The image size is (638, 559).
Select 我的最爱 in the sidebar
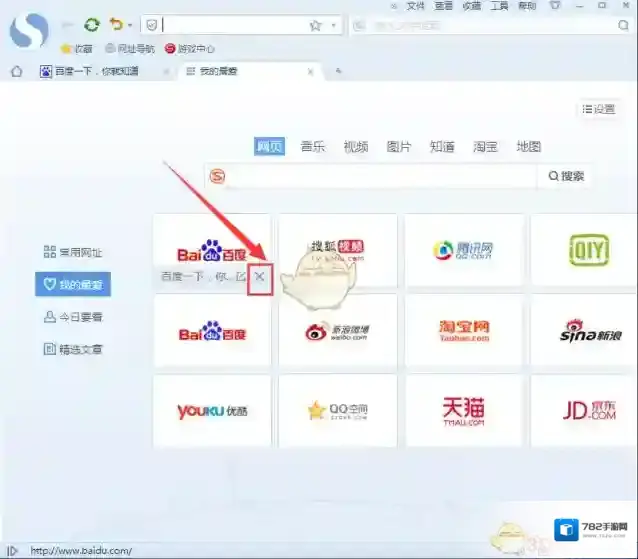tap(73, 284)
